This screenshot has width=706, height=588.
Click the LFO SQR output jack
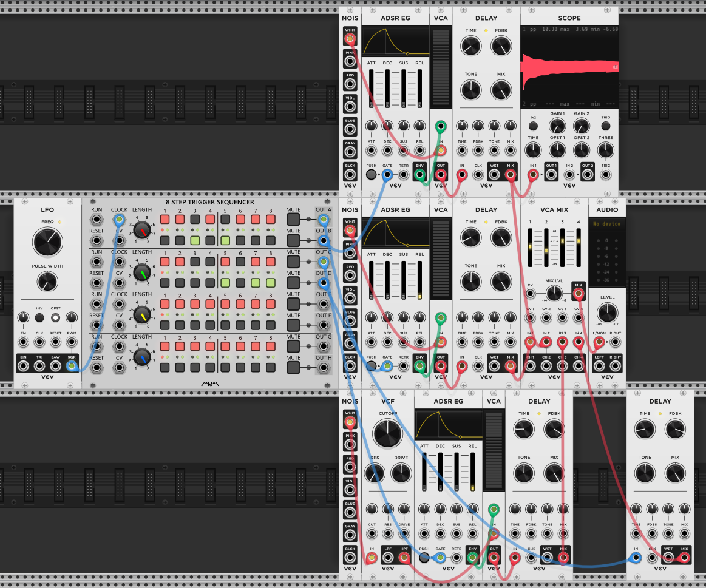pos(72,367)
